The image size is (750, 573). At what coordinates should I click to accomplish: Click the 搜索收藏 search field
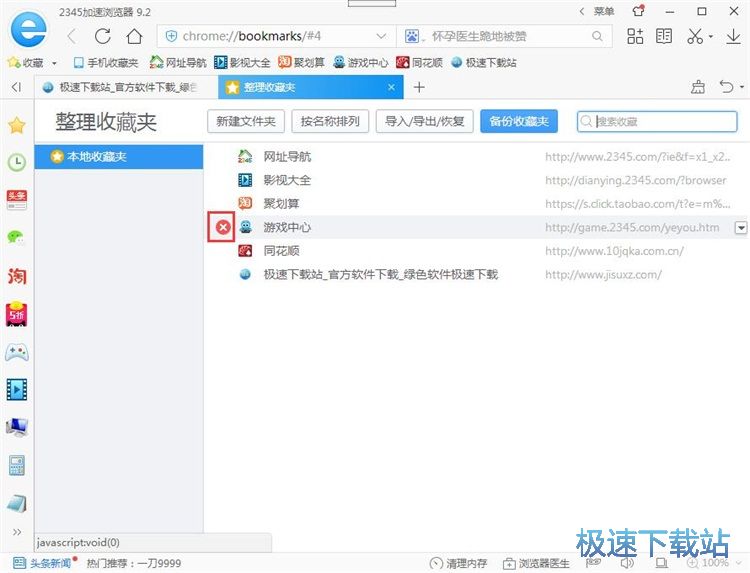(657, 121)
